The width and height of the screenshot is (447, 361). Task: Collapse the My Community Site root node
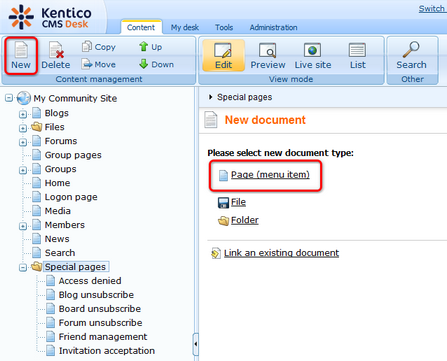click(9, 98)
